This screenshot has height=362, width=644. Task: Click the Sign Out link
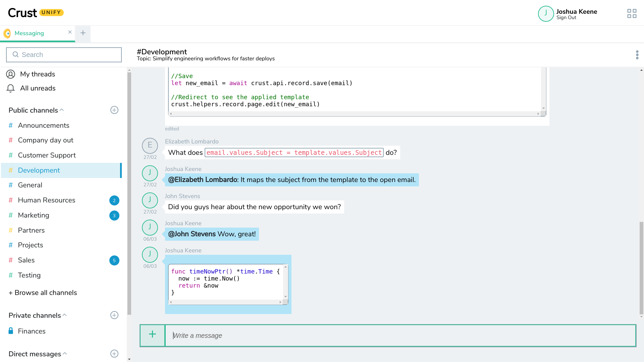566,18
